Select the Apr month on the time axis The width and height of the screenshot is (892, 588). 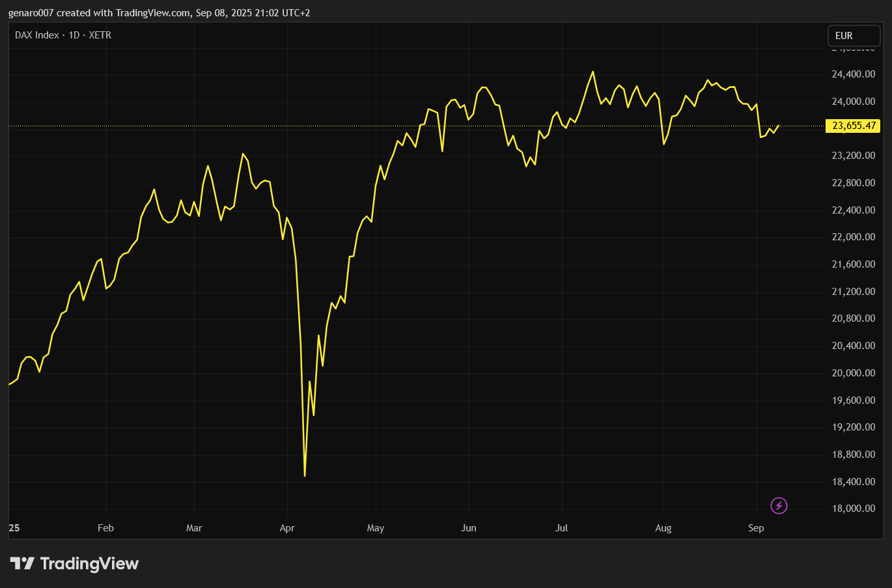[287, 528]
